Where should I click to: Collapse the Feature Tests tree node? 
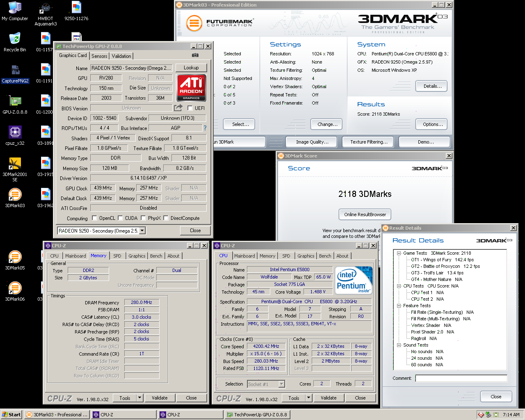click(399, 306)
